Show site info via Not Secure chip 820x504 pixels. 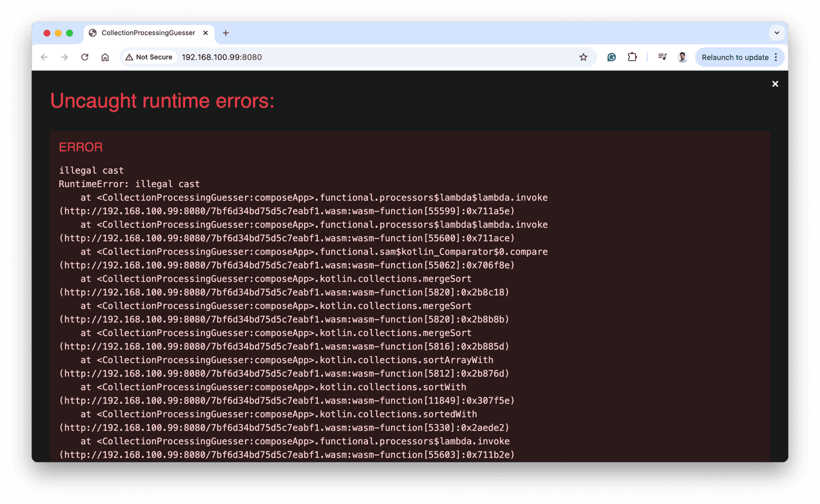click(x=149, y=57)
